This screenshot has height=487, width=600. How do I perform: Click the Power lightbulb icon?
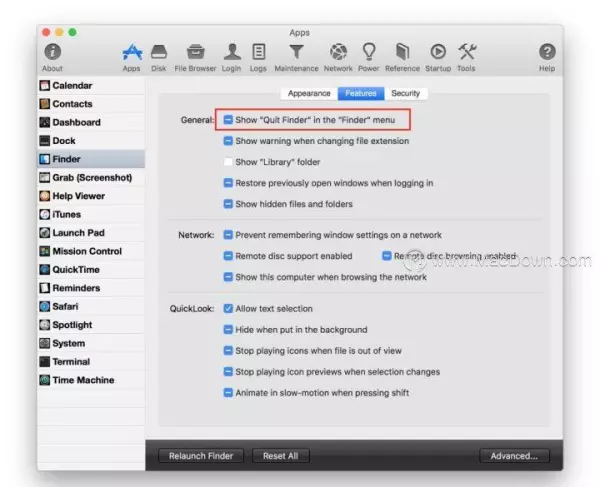(369, 52)
